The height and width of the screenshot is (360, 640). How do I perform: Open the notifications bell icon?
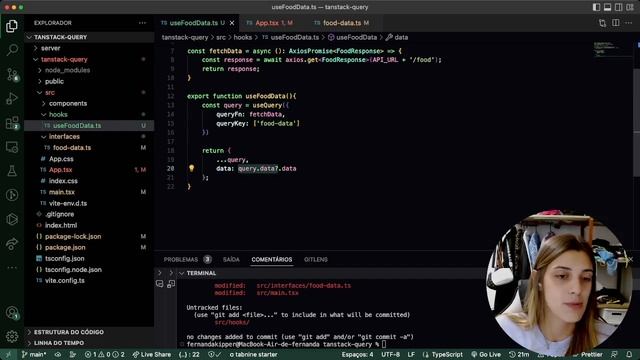tap(629, 354)
